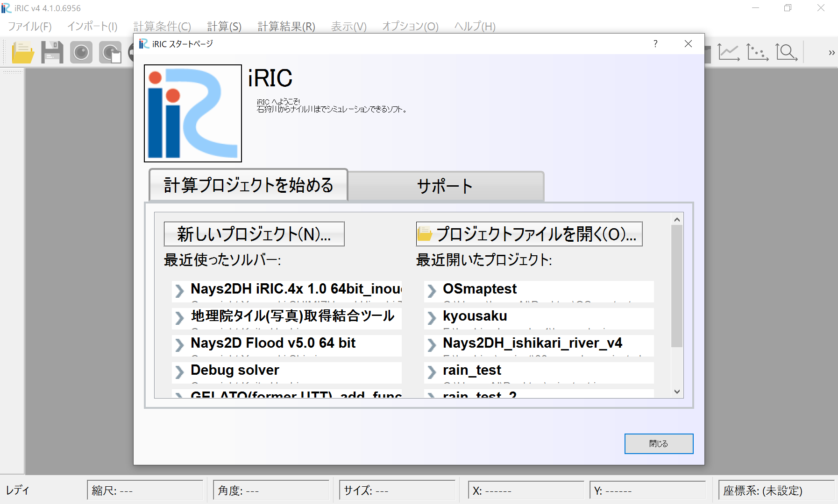Screen dimensions: 838x504
Task: Click the 最近開いたプロジェクト: label
Action: click(484, 260)
